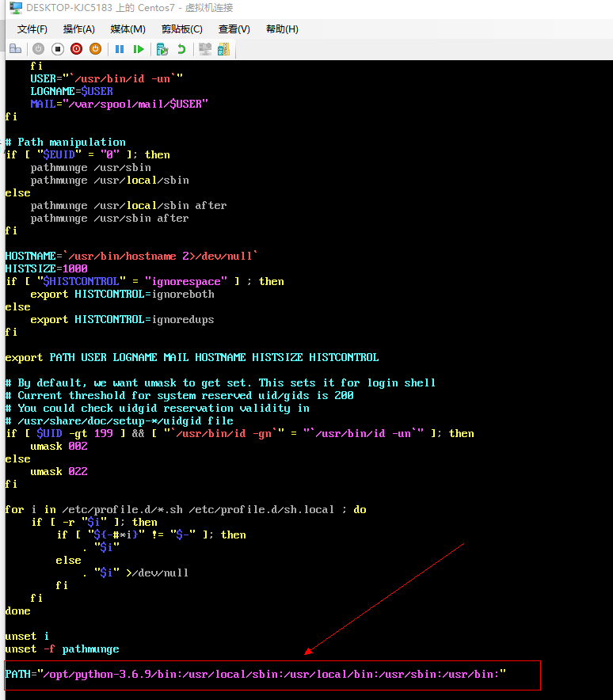Click the 'HISTSIZE=1000' line
613x700 pixels.
pyautogui.click(x=47, y=268)
